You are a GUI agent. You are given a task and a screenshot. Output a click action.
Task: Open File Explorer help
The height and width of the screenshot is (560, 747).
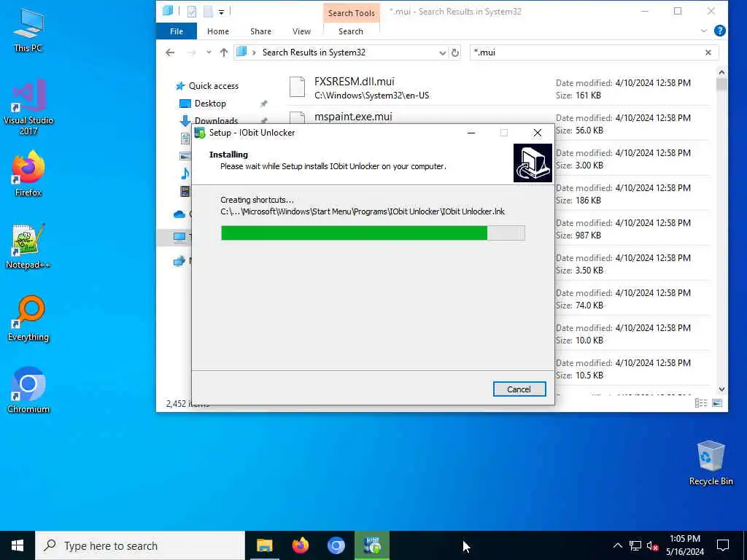720,31
